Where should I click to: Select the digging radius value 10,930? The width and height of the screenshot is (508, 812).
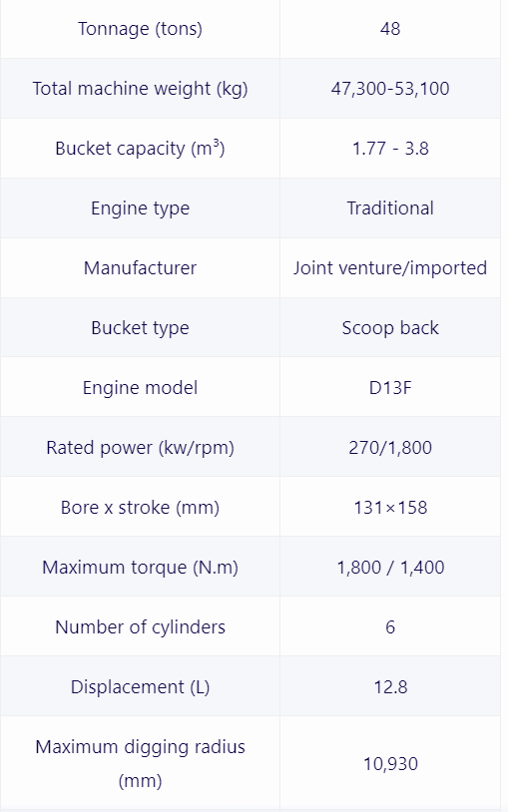pos(390,764)
